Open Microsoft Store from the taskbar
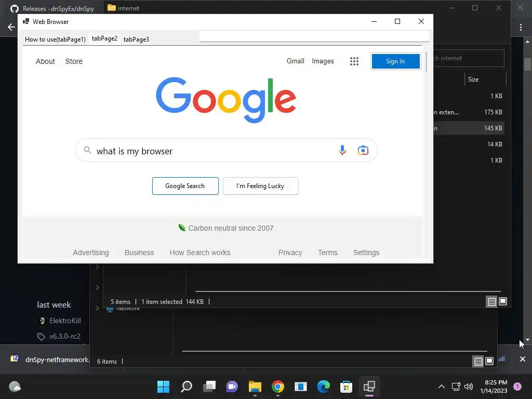Screen dimensions: 532x399 pos(346,387)
